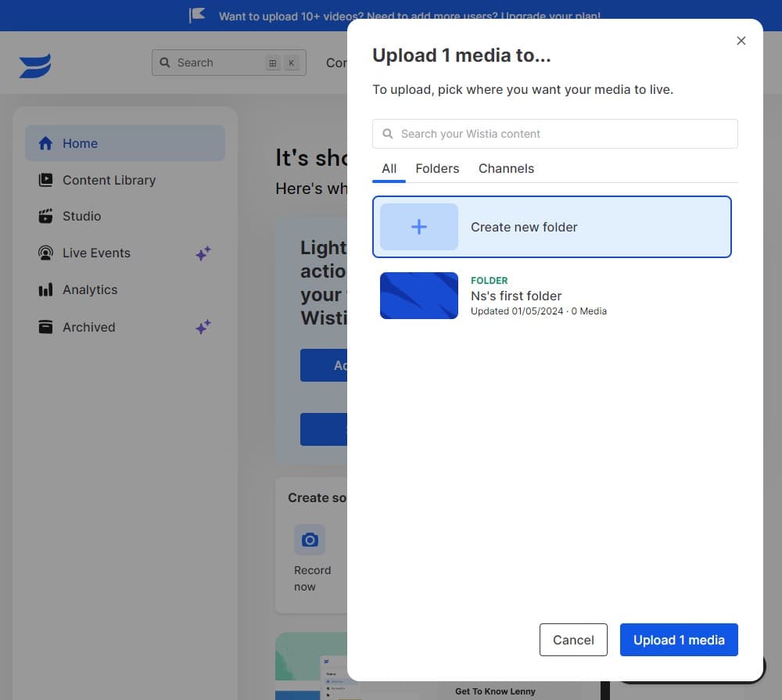Open Live Events via its sidebar icon
This screenshot has width=782, height=700.
coord(45,253)
